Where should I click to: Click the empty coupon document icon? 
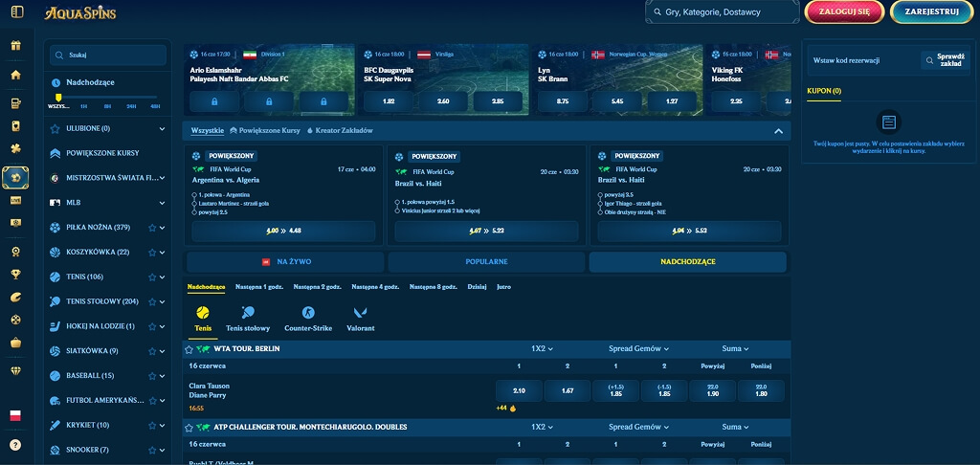coord(889,122)
